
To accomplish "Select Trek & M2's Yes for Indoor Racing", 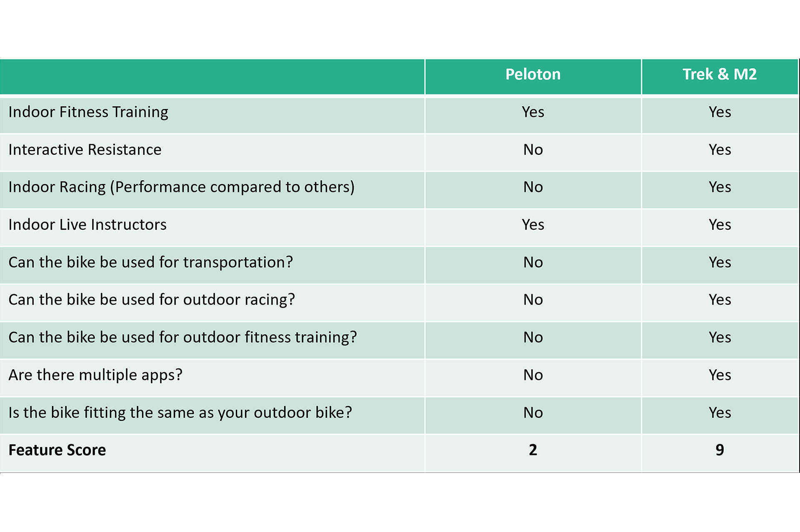I will tap(720, 187).
